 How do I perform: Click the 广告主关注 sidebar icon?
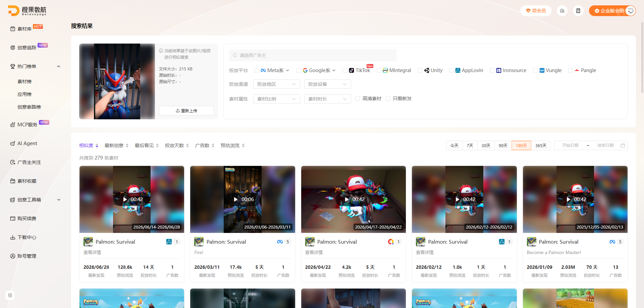pyautogui.click(x=12, y=162)
